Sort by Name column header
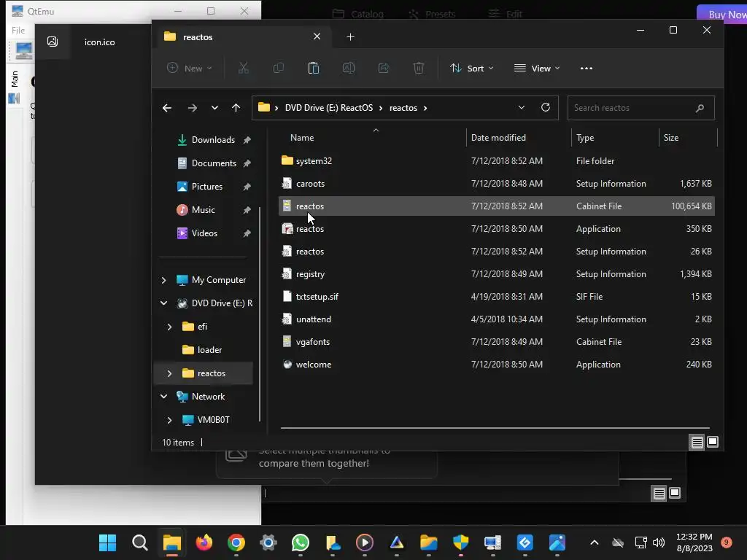 [302, 138]
